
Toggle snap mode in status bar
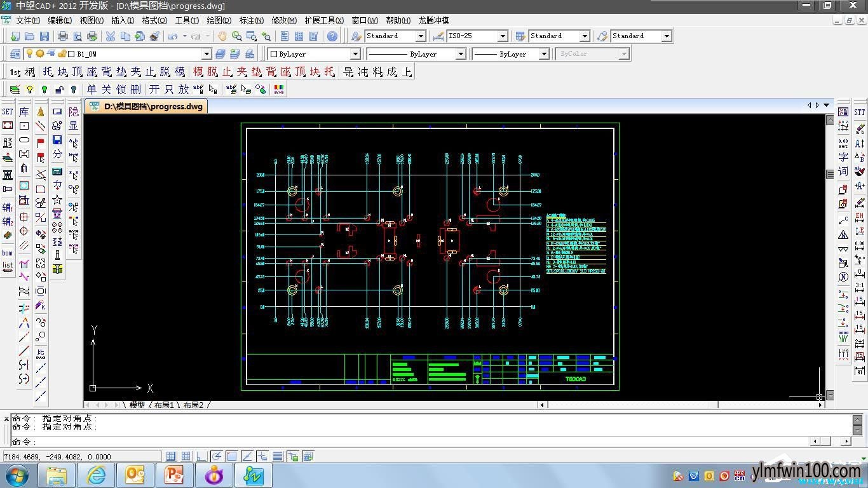171,456
